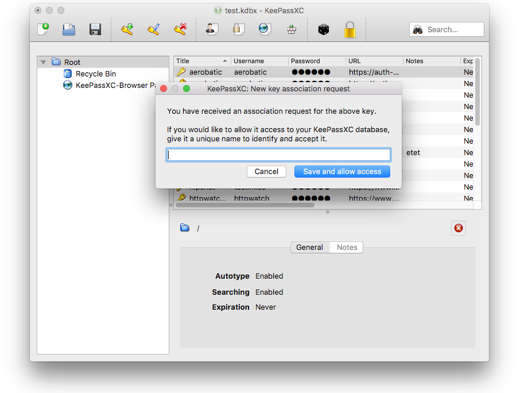Click the entry list vertical scrollbar
Screen dimensions: 532x393
(477, 92)
